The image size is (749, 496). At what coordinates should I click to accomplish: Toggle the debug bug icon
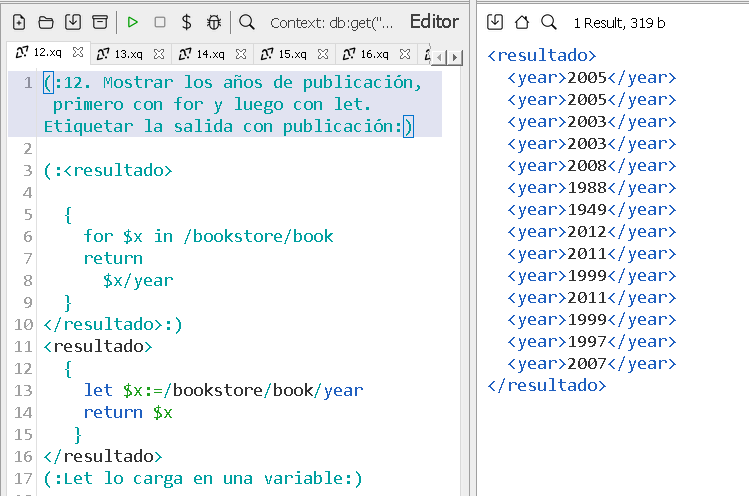[214, 22]
